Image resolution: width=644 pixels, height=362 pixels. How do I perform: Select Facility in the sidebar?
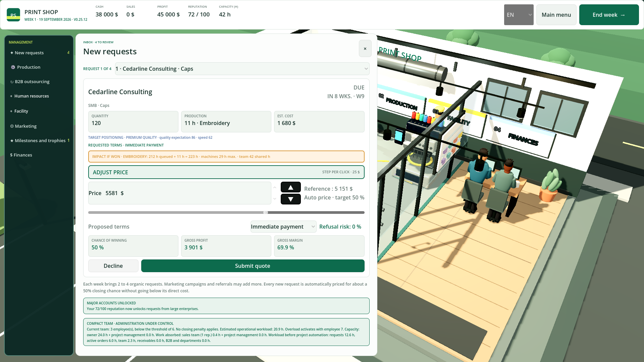pyautogui.click(x=39, y=111)
